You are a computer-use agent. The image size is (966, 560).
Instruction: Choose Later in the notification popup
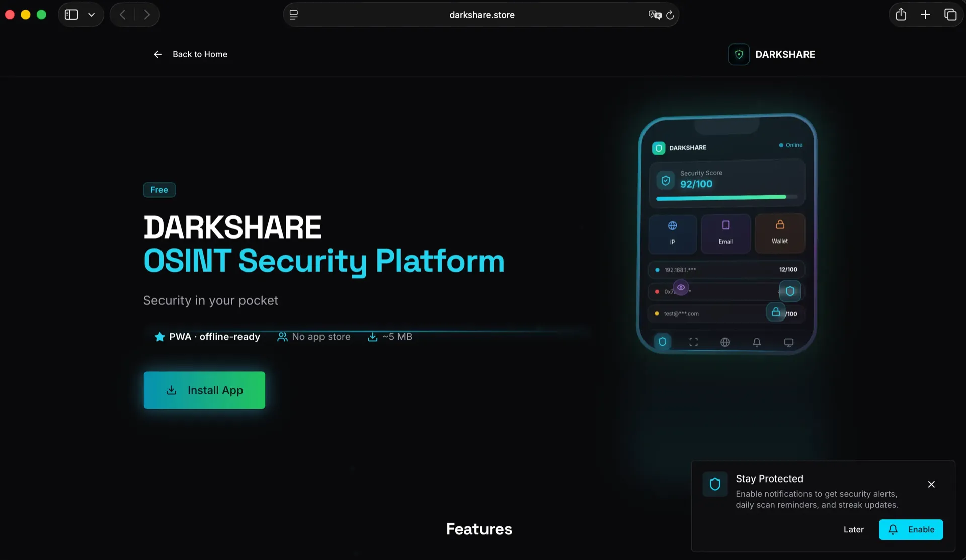point(853,529)
